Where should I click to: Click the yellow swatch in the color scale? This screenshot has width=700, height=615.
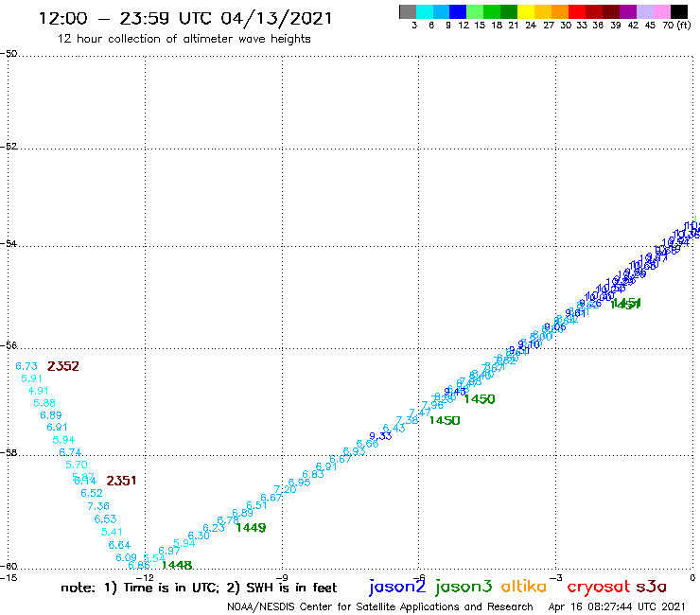(x=526, y=11)
